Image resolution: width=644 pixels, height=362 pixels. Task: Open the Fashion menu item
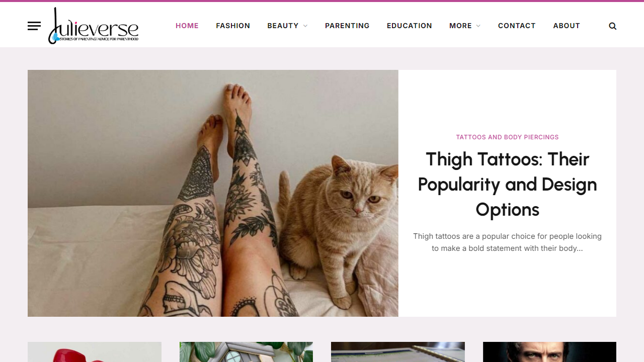click(x=233, y=26)
